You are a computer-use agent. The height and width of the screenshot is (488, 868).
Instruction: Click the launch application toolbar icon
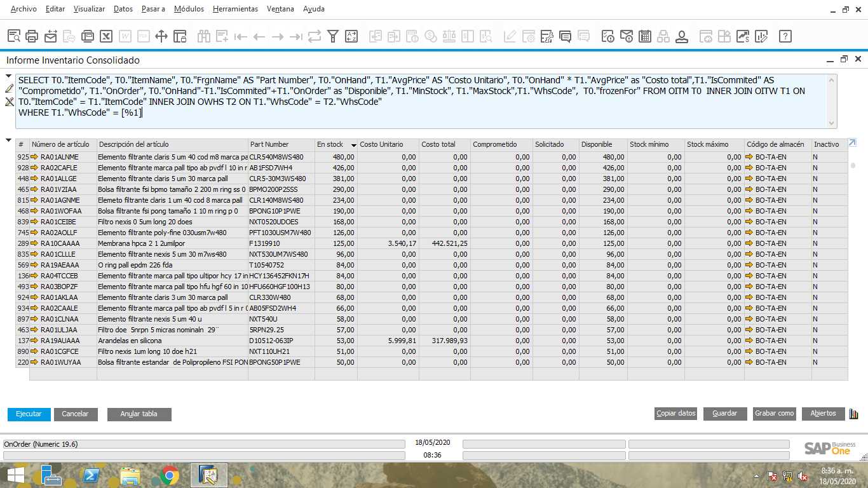coord(88,36)
